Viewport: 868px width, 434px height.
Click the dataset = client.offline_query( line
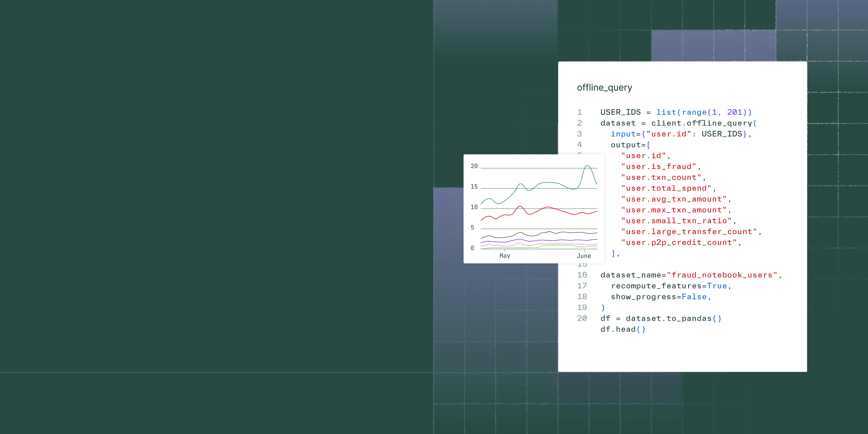pyautogui.click(x=679, y=123)
